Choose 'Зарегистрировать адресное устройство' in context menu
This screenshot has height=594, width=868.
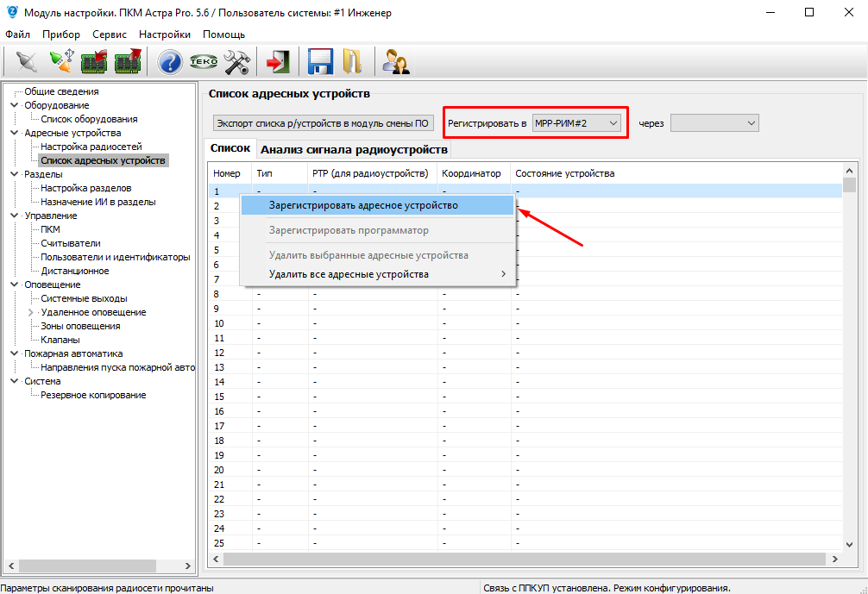[363, 206]
